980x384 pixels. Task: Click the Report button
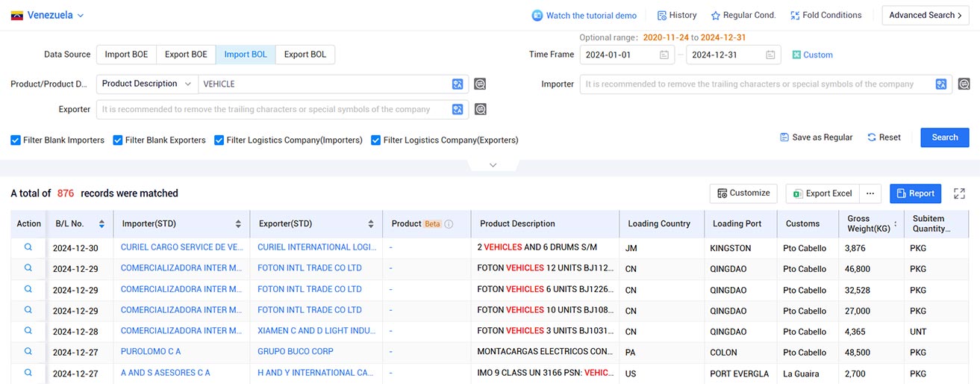coord(915,193)
